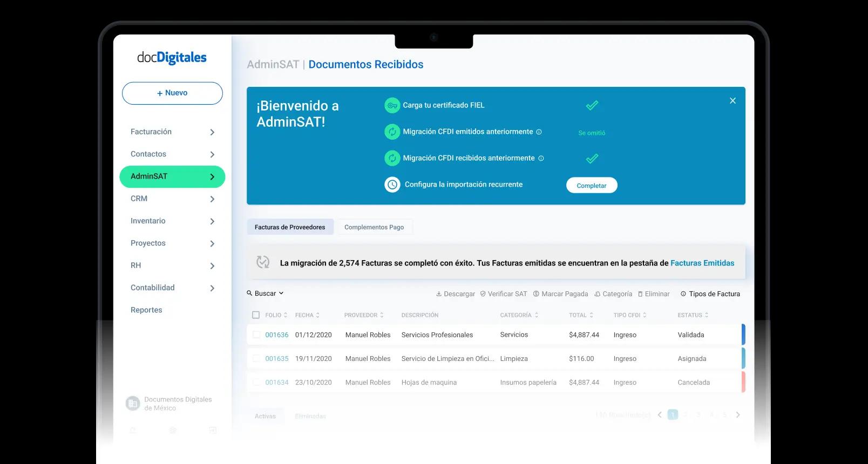Click the FIEL certificate key icon

coord(392,105)
